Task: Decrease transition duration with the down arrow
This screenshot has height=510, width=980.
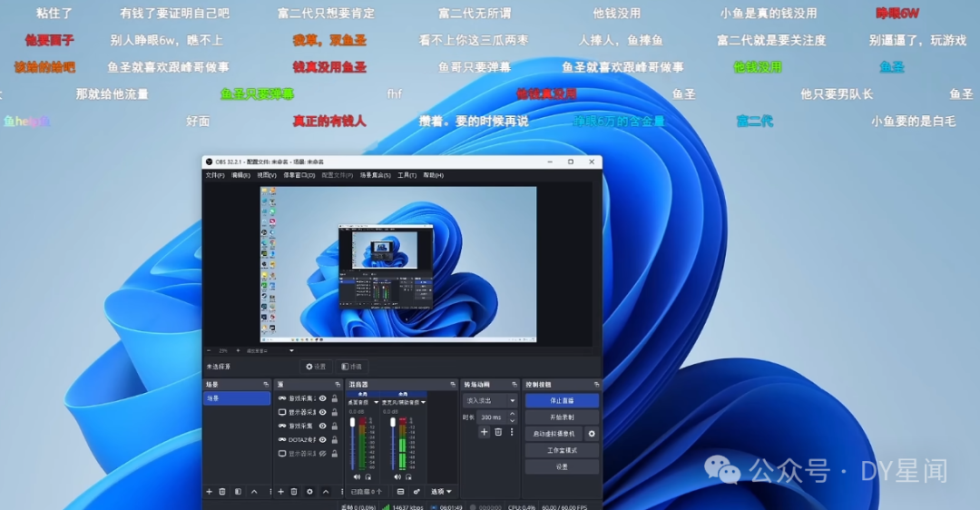Action: coord(513,421)
